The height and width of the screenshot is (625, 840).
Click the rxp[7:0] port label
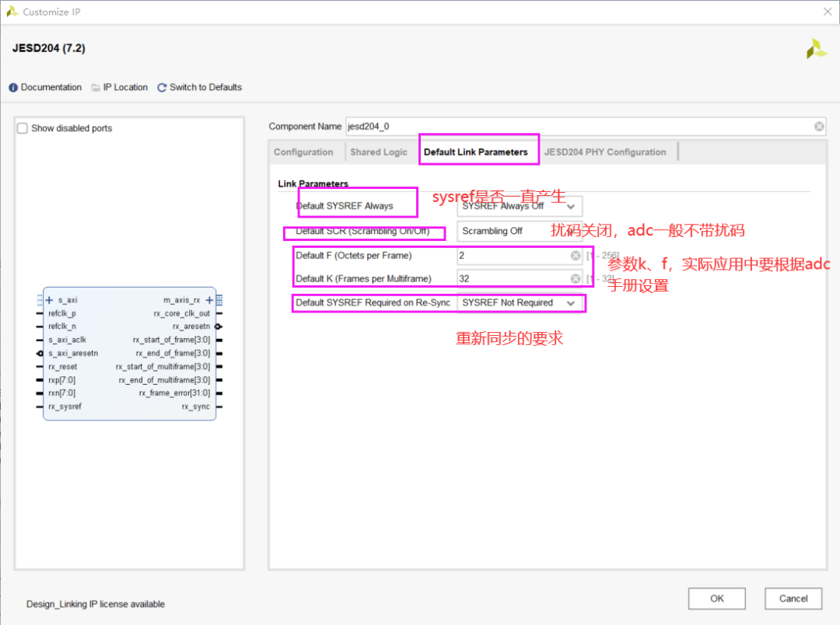[x=62, y=380]
